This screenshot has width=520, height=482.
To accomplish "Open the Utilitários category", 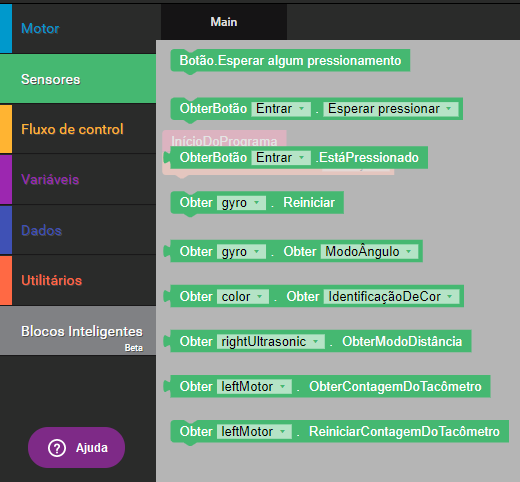I will tap(78, 280).
